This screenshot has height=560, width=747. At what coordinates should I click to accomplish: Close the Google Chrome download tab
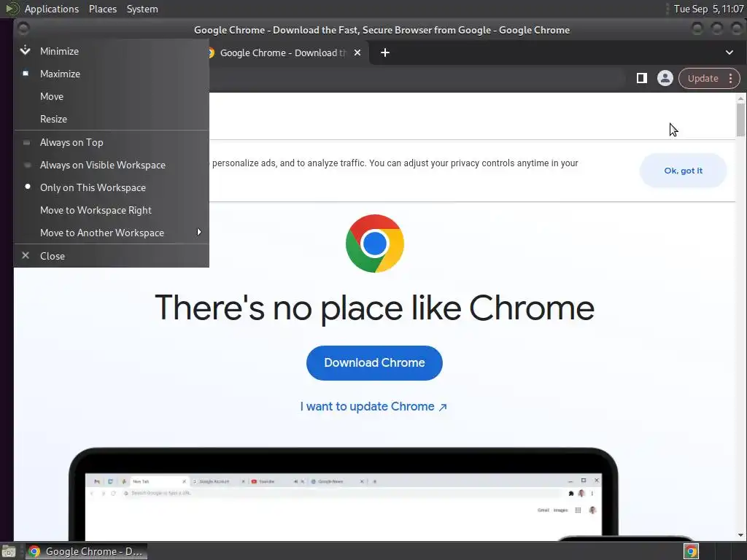(357, 52)
